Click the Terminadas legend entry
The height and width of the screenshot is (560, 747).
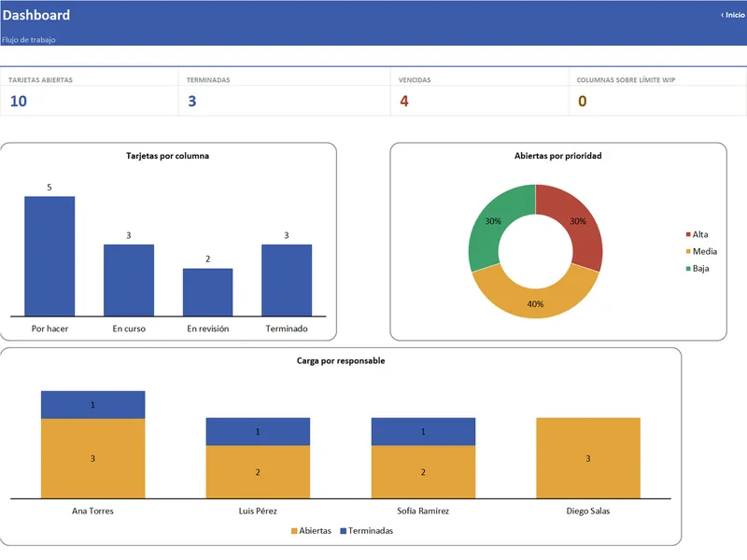367,530
